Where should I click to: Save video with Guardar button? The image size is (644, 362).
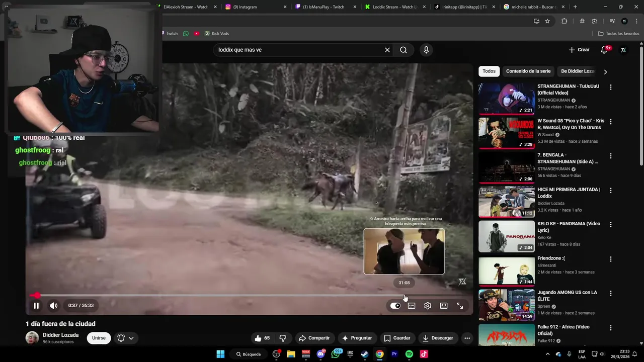click(x=397, y=338)
